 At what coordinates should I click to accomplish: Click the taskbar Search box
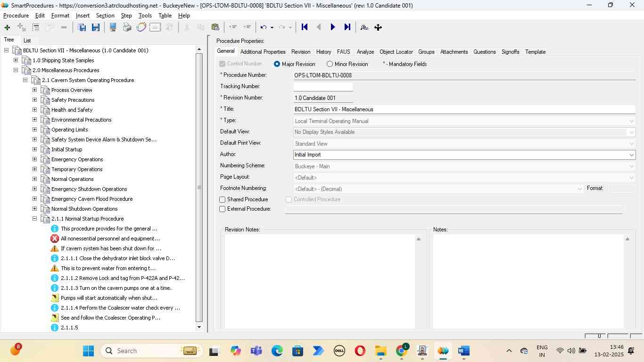151,351
